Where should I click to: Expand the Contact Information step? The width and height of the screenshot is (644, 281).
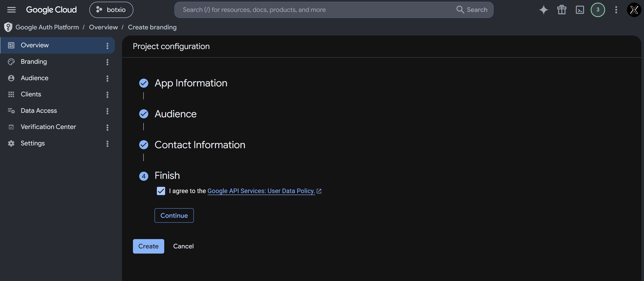(x=200, y=145)
